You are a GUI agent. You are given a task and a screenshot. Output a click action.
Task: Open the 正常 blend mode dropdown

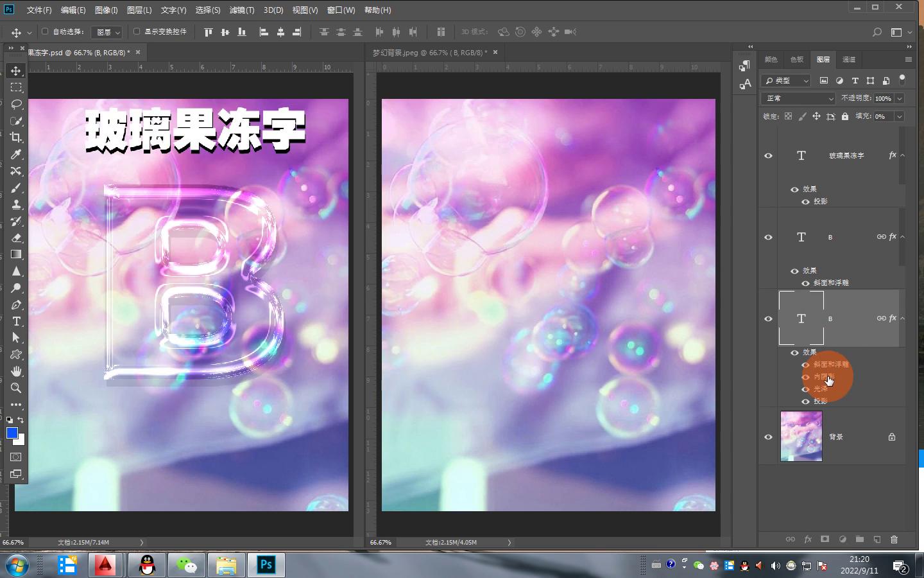798,98
